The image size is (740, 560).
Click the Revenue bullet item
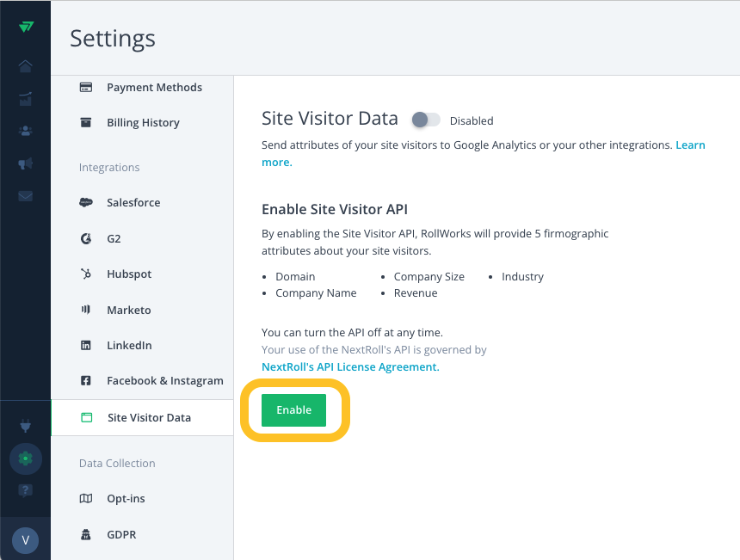tap(416, 293)
